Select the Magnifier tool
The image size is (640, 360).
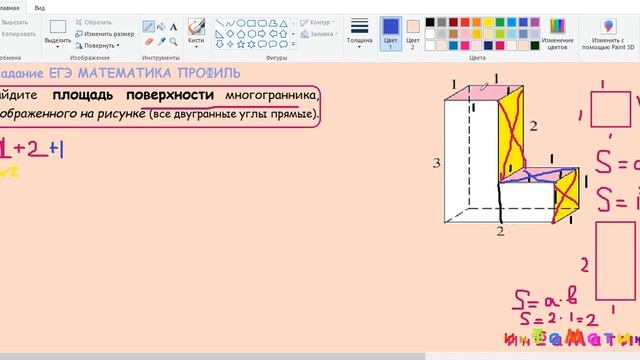pos(173,41)
